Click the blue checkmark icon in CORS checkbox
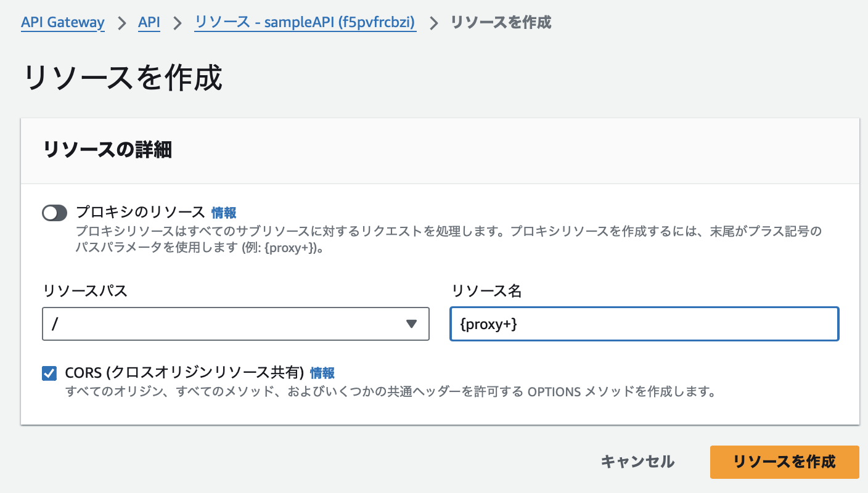This screenshot has height=493, width=868. 49,373
